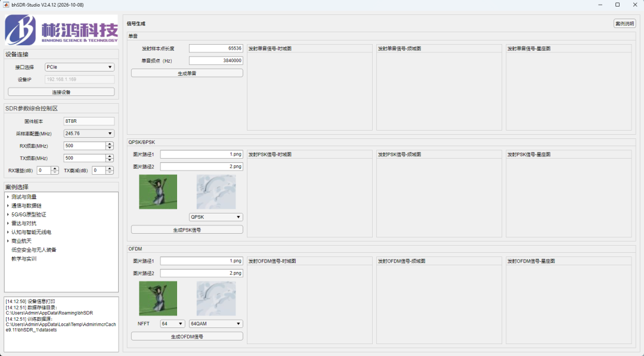Expand the 5G/6G原型验证 tree node arrow
Screen dimensions: 644x356
coord(8,214)
